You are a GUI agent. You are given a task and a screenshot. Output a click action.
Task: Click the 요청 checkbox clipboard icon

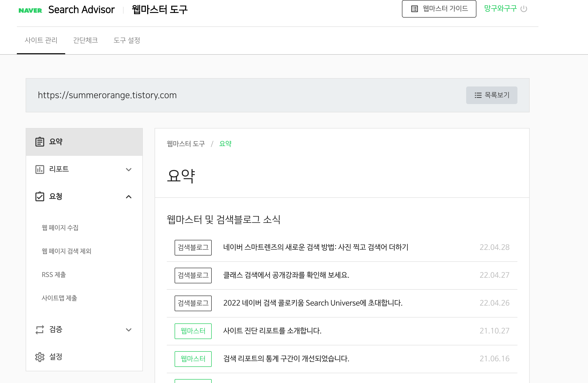pos(40,197)
